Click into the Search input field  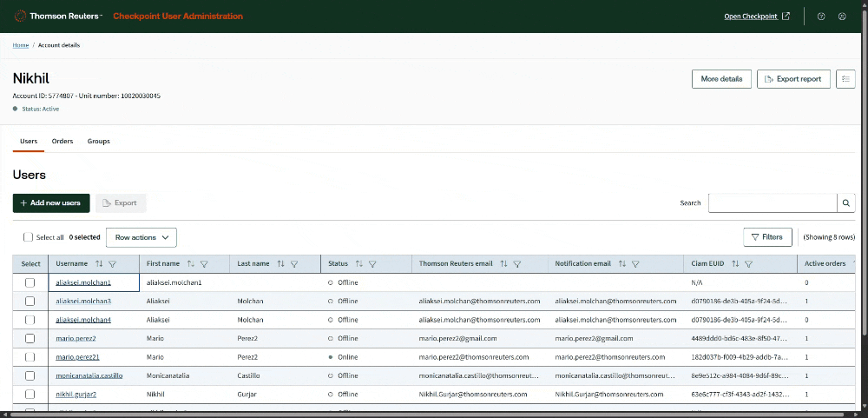tap(772, 203)
